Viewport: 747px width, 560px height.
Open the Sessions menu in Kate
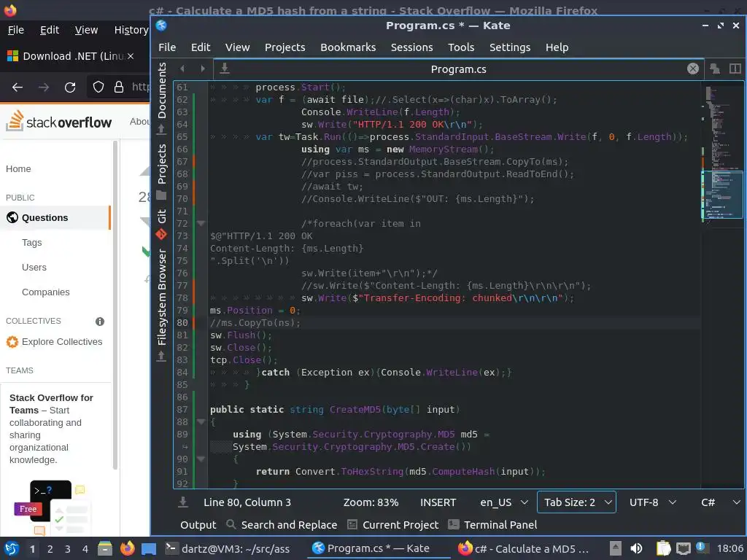(411, 47)
